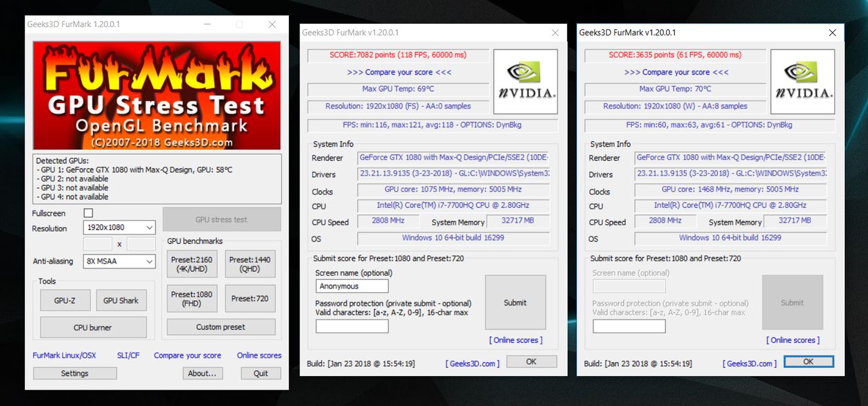Image resolution: width=868 pixels, height=406 pixels.
Task: Click FPS: min:60, max:63, avg:61 text
Action: tap(710, 125)
